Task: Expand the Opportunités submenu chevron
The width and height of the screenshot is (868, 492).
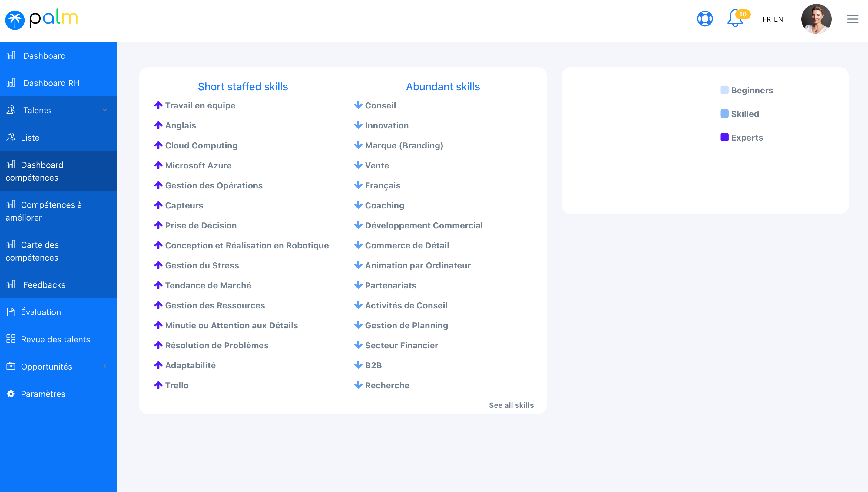Action: [x=105, y=366]
